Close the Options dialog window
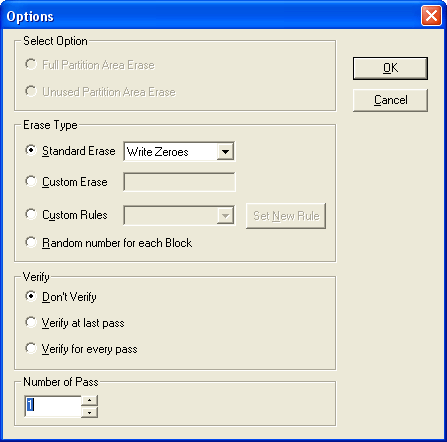This screenshot has width=447, height=442. (x=431, y=16)
